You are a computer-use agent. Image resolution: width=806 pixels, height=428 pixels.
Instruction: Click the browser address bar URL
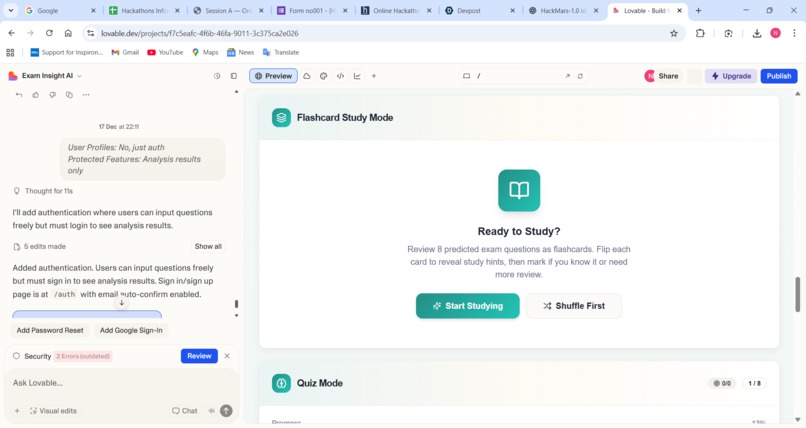pos(199,33)
